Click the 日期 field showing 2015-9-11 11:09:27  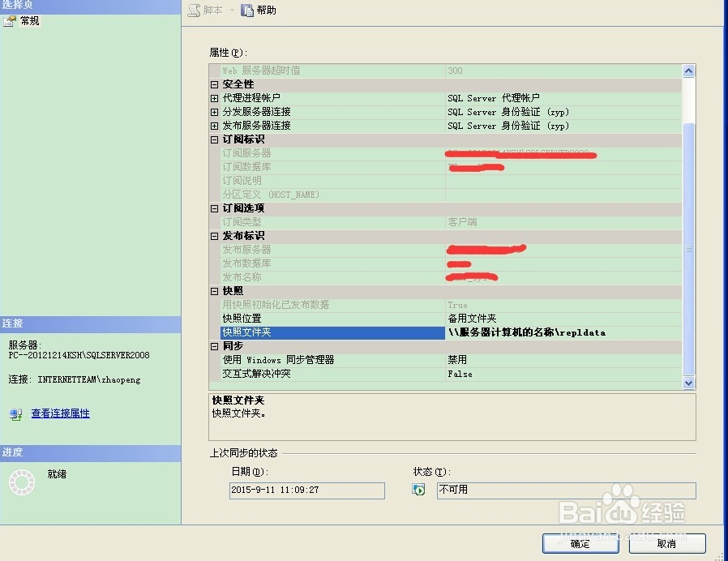point(307,490)
